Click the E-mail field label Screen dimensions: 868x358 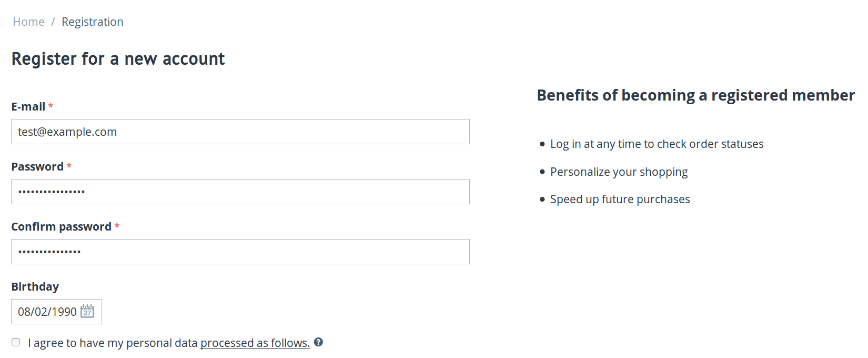click(28, 106)
